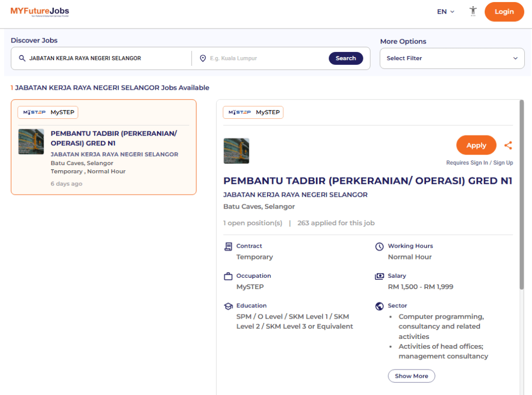Click '6 days ago' posting date
This screenshot has height=395, width=532.
66,184
